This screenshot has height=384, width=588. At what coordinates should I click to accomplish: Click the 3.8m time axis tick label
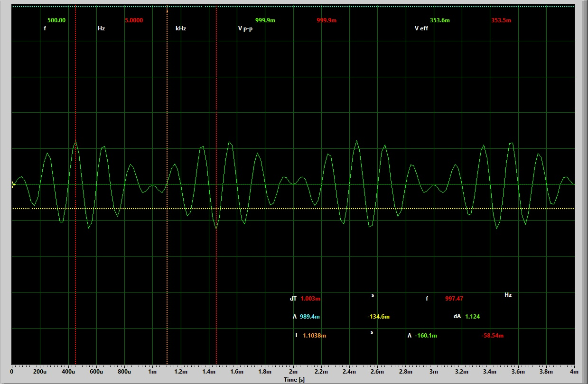point(547,373)
